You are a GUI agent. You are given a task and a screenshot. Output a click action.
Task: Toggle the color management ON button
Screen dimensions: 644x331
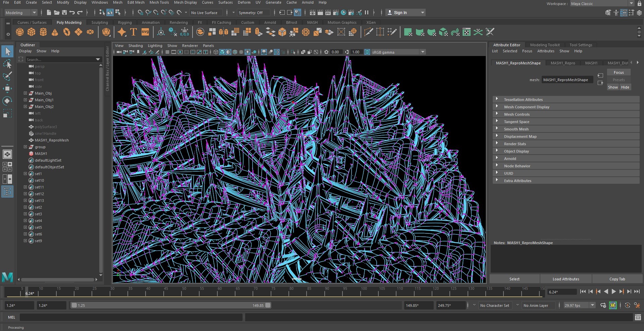[x=367, y=52]
